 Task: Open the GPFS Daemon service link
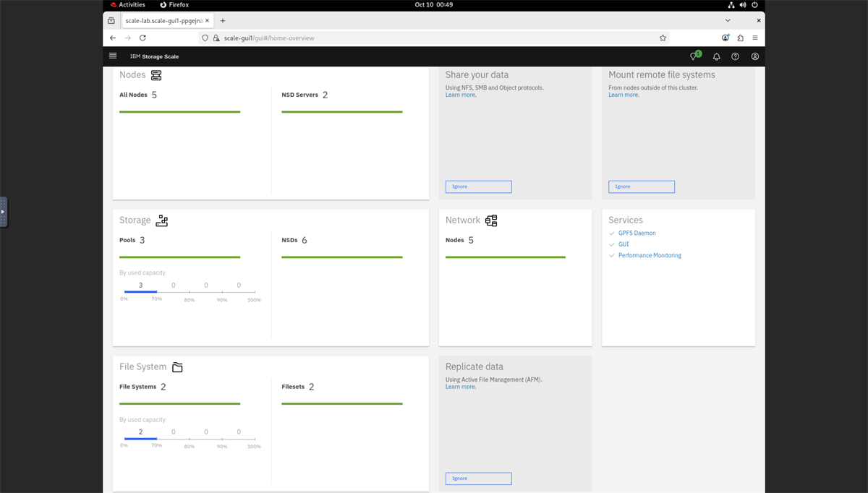(637, 233)
